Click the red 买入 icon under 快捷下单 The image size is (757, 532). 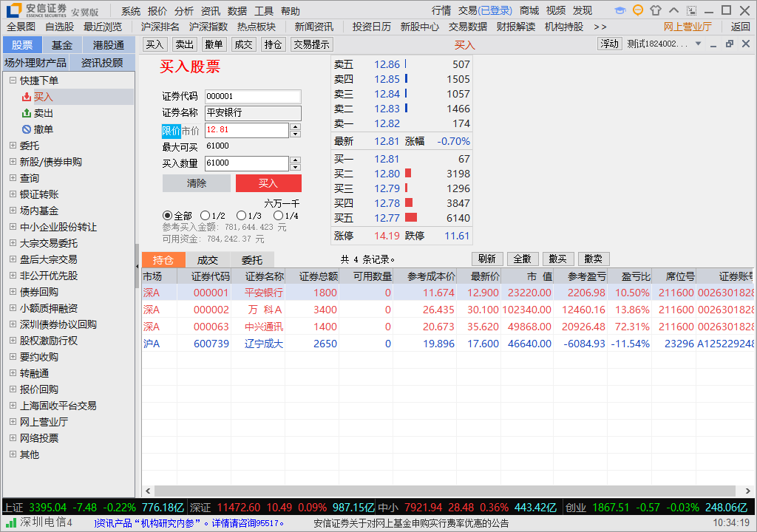pyautogui.click(x=27, y=97)
